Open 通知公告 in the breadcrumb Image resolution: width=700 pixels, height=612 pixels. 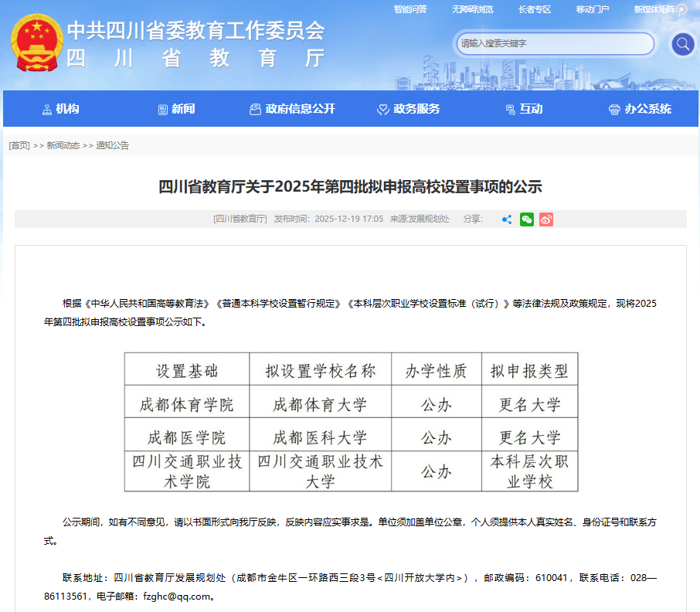112,145
